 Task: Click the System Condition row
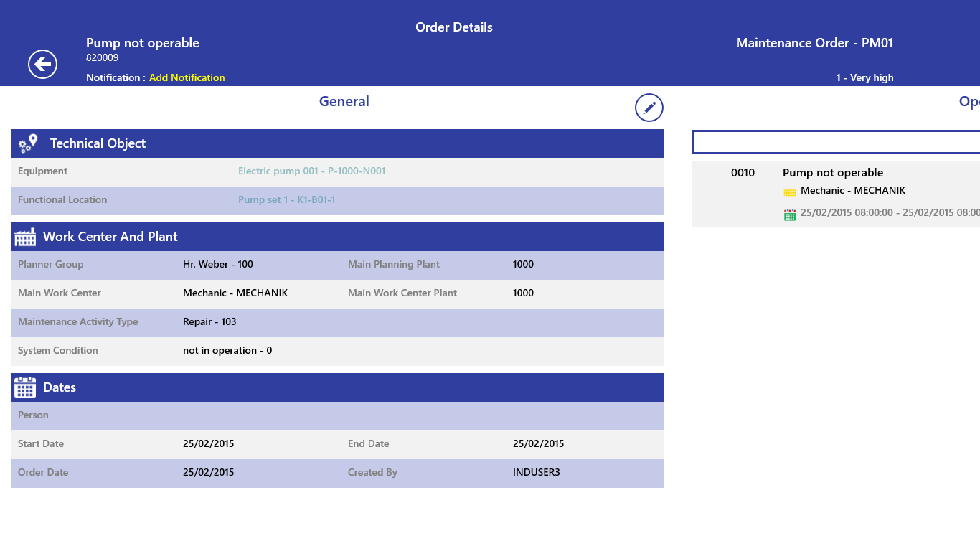click(337, 351)
